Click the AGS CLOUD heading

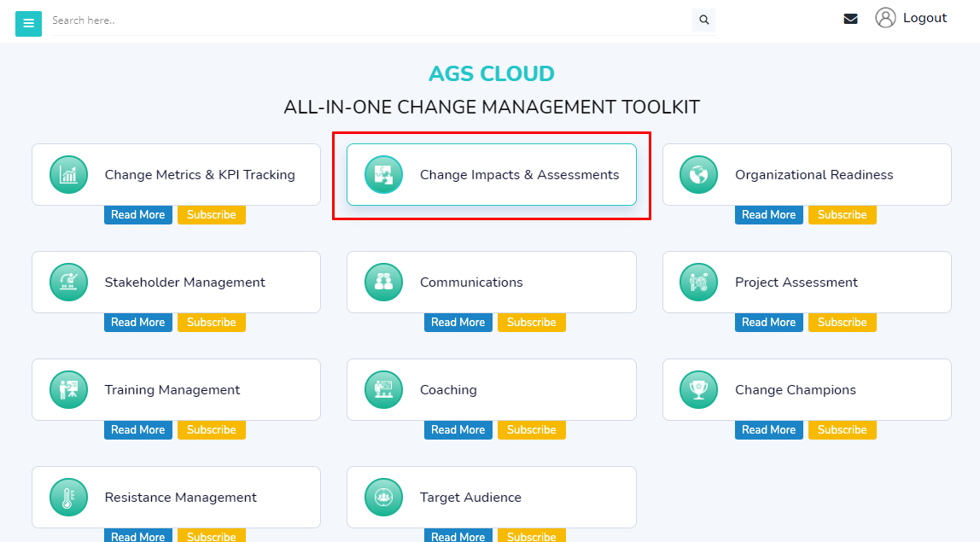click(491, 73)
